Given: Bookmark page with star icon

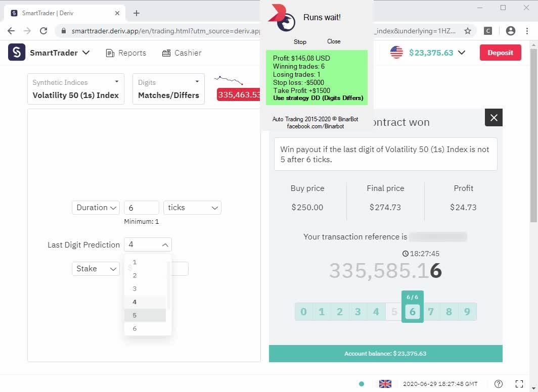Looking at the screenshot, I should pos(467,31).
